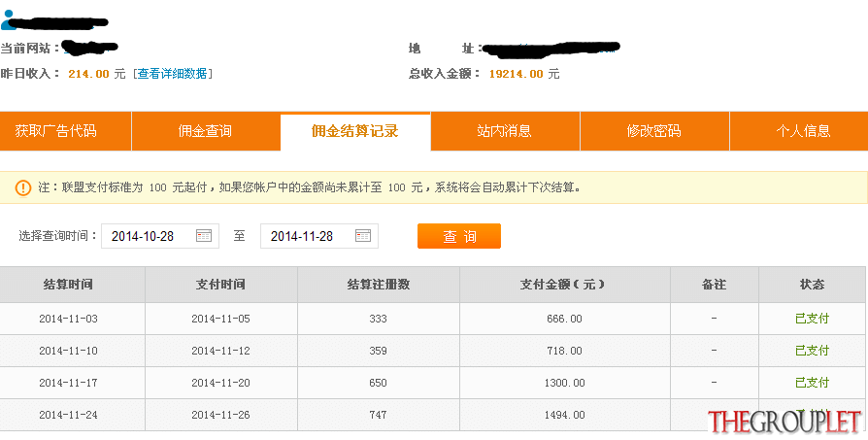Open 站内消息 tab
The height and width of the screenshot is (440, 868).
[505, 131]
